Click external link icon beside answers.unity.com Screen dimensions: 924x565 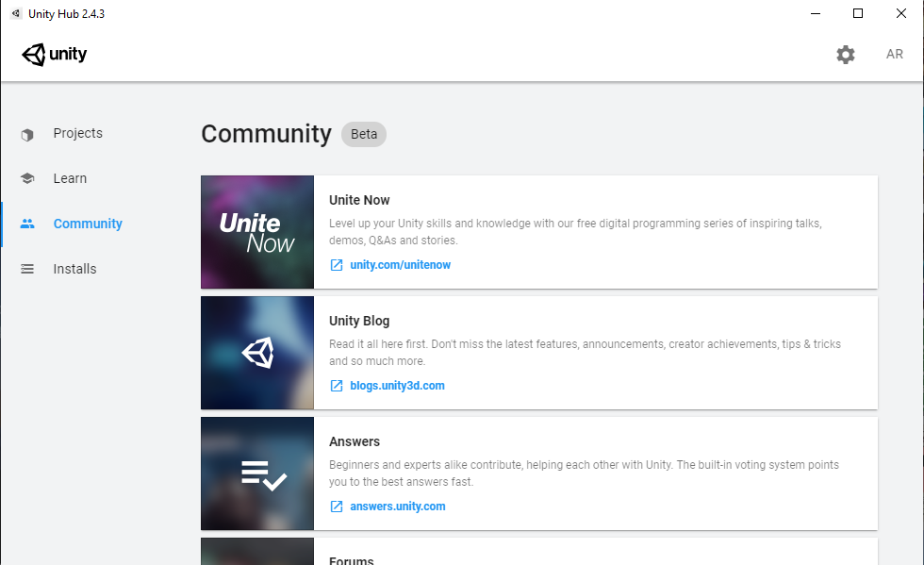(x=337, y=507)
